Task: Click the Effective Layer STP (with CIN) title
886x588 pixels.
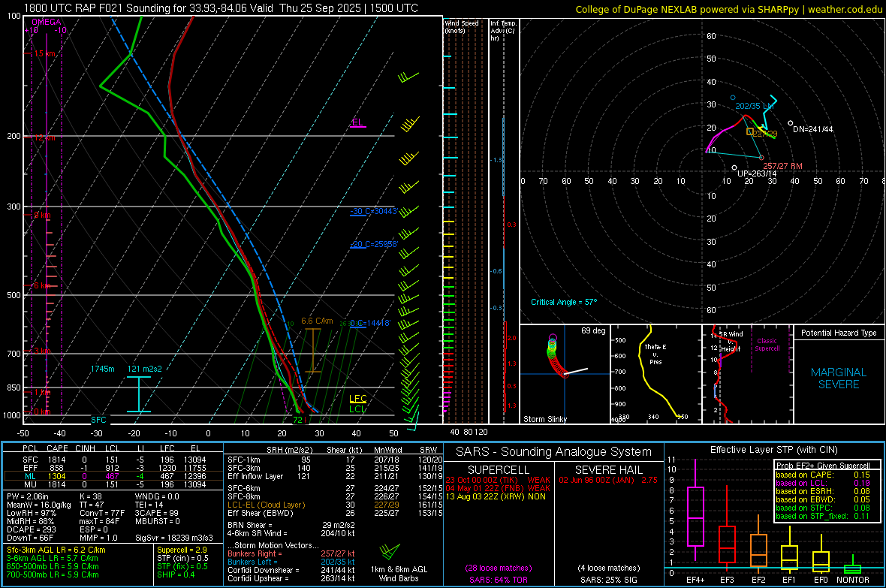Action: coord(773,450)
